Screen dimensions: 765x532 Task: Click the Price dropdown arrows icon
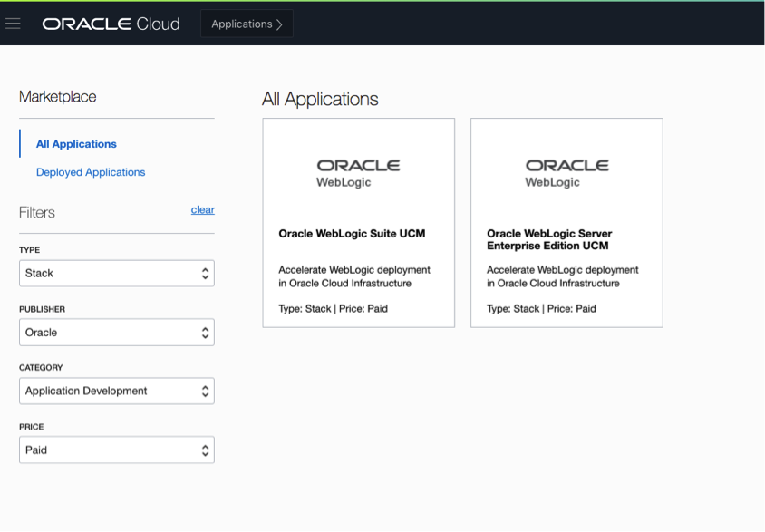tap(206, 450)
